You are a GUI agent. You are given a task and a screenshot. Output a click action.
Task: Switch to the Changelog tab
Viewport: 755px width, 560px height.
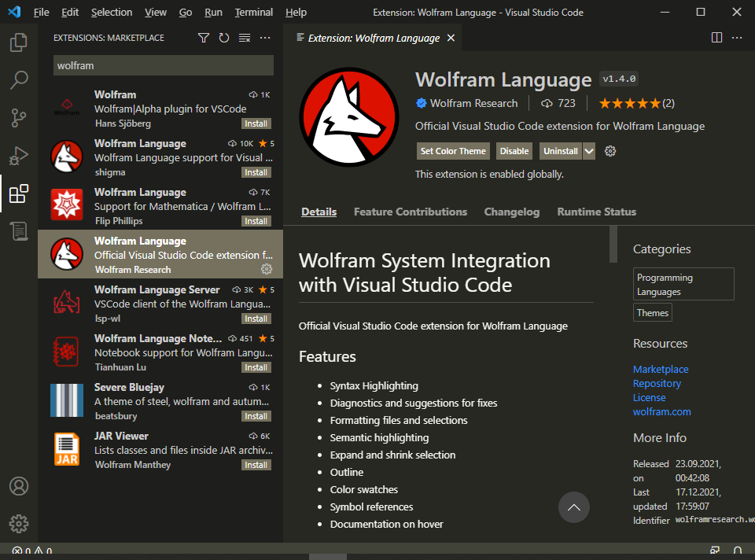(512, 212)
